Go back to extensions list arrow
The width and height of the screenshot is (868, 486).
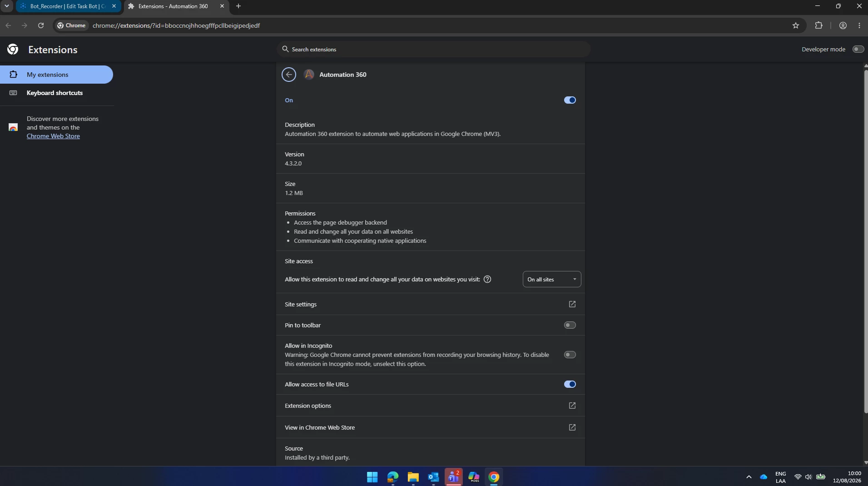click(x=289, y=75)
